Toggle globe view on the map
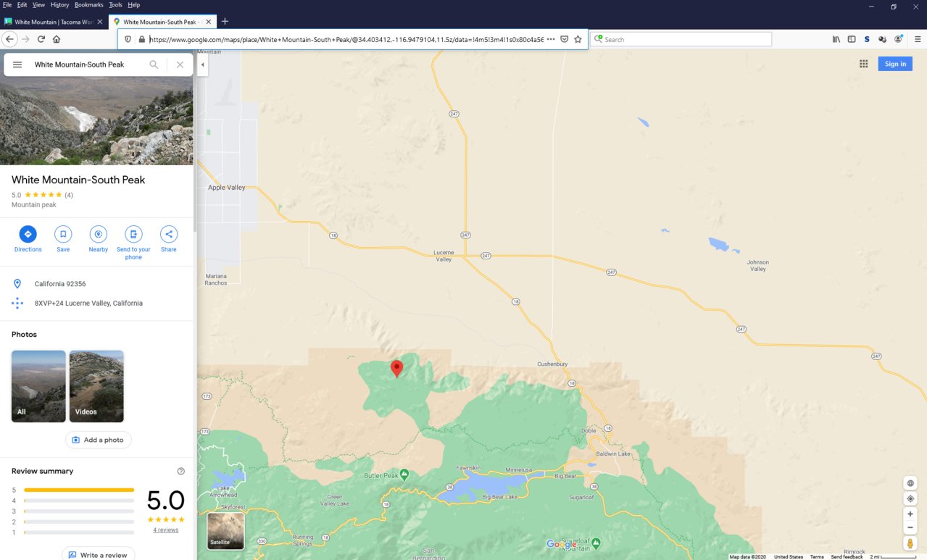The height and width of the screenshot is (560, 927). click(x=910, y=483)
